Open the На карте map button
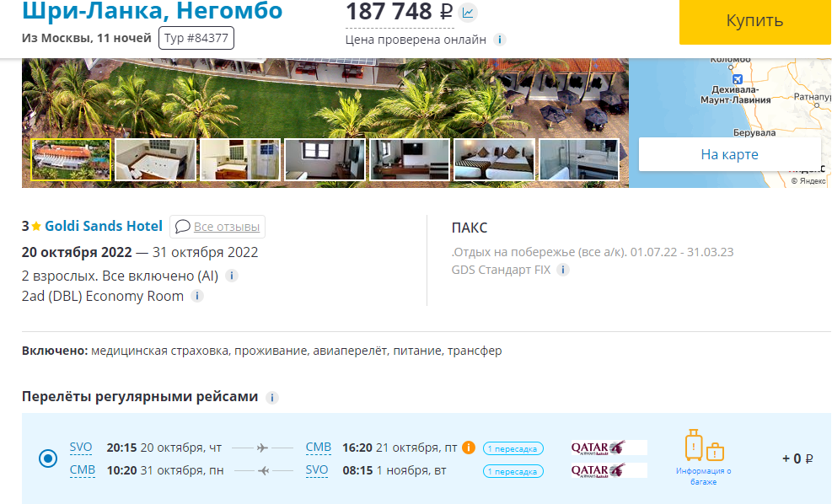This screenshot has height=504, width=832. click(x=730, y=154)
